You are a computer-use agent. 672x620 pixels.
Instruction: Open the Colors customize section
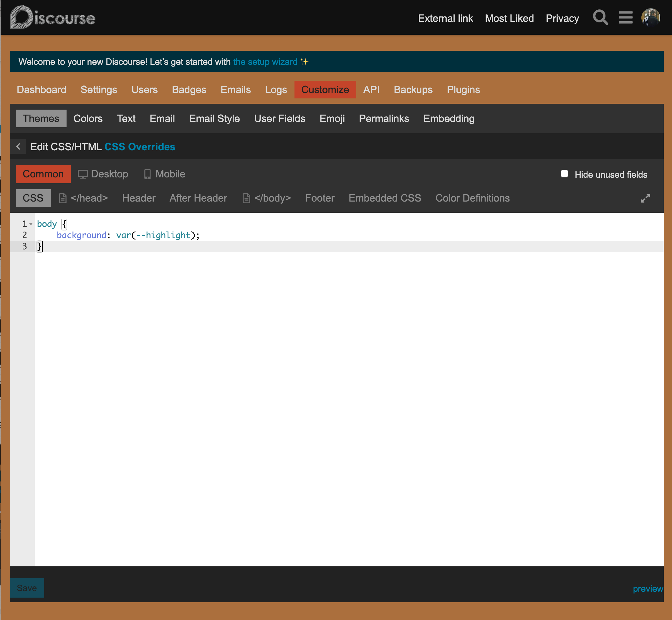click(88, 118)
